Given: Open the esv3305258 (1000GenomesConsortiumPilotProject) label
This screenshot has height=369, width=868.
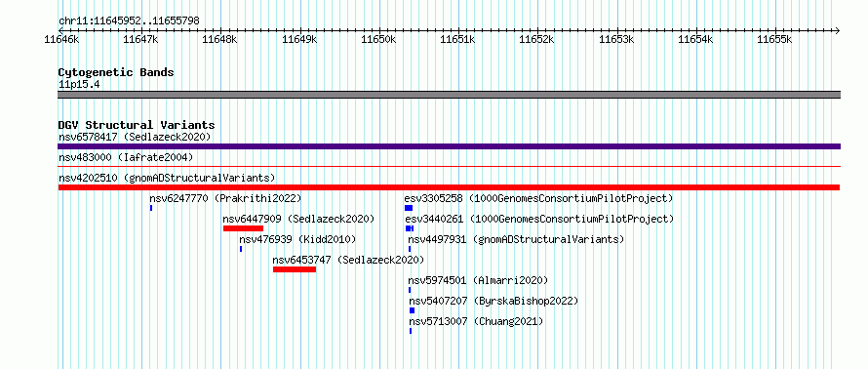Looking at the screenshot, I should pyautogui.click(x=538, y=198).
